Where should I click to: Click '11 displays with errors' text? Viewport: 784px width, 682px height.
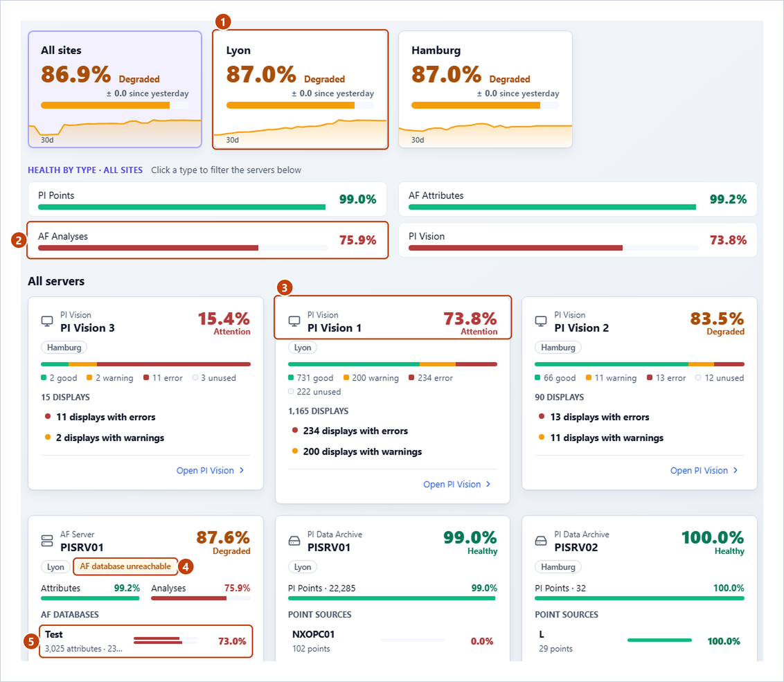click(x=105, y=417)
